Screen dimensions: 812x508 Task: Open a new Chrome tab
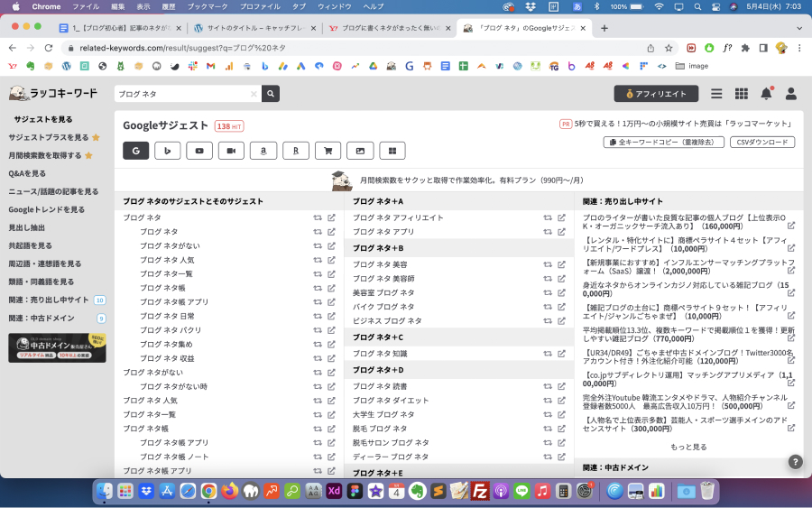click(x=604, y=28)
